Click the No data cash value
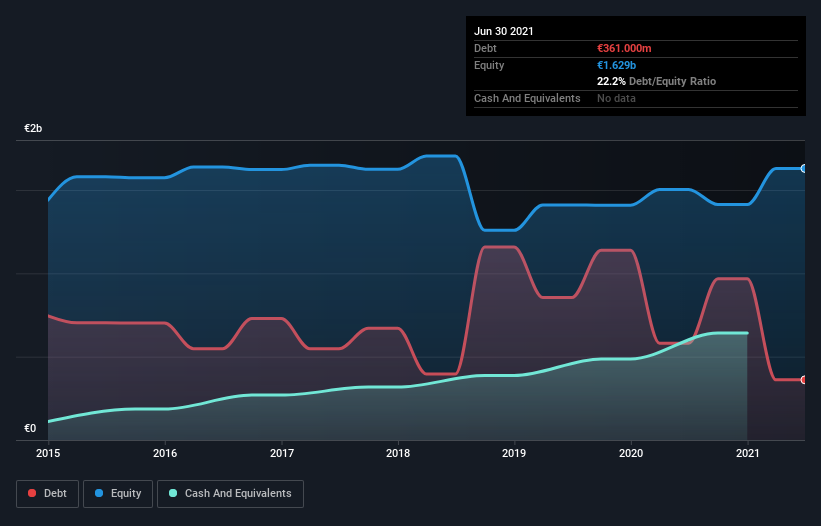Viewport: 821px width, 526px height. point(616,98)
